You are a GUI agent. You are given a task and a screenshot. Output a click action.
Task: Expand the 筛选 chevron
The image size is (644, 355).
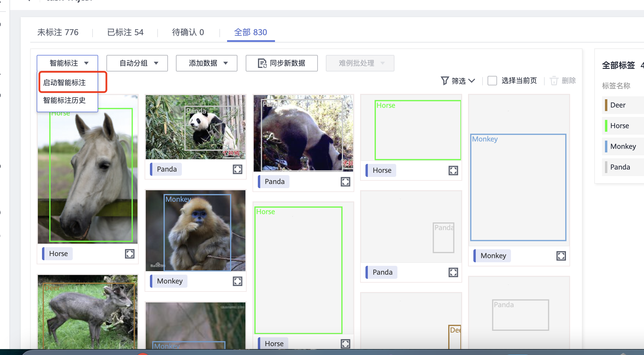coord(472,81)
